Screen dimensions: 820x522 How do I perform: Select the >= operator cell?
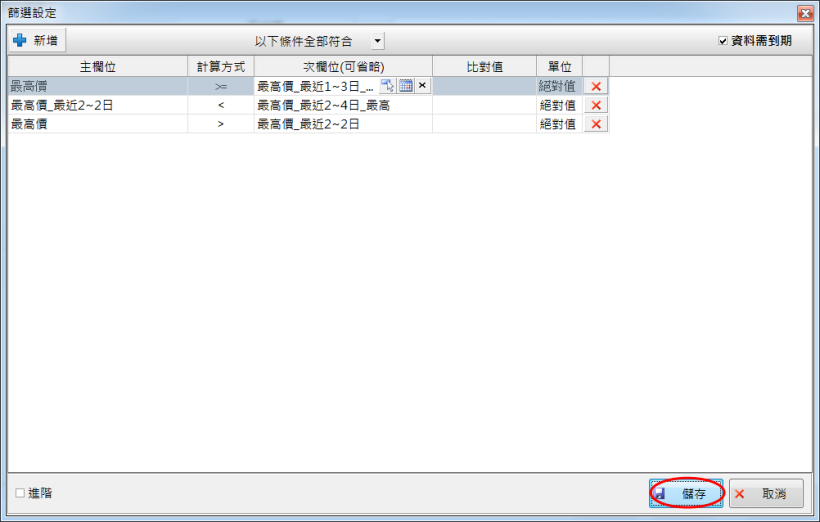[221, 86]
